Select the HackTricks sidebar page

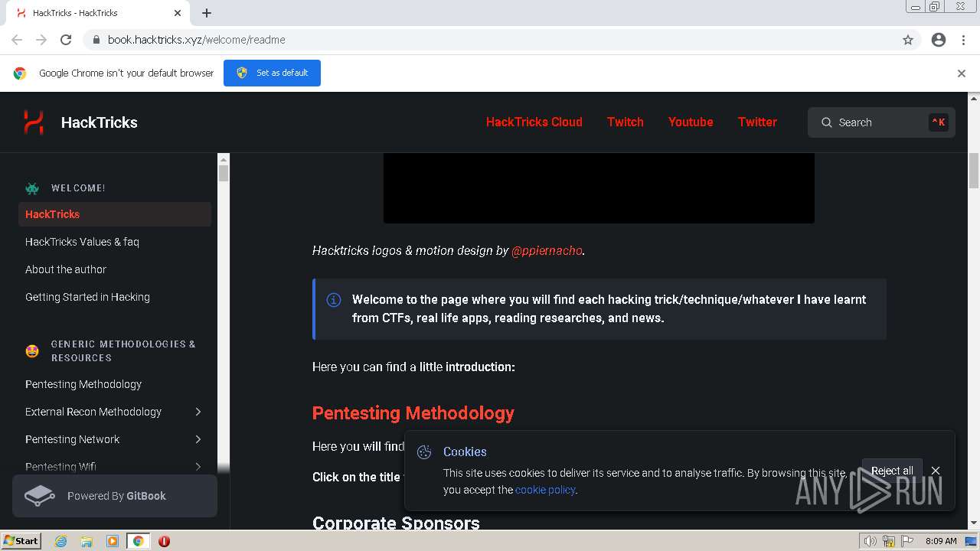click(115, 214)
